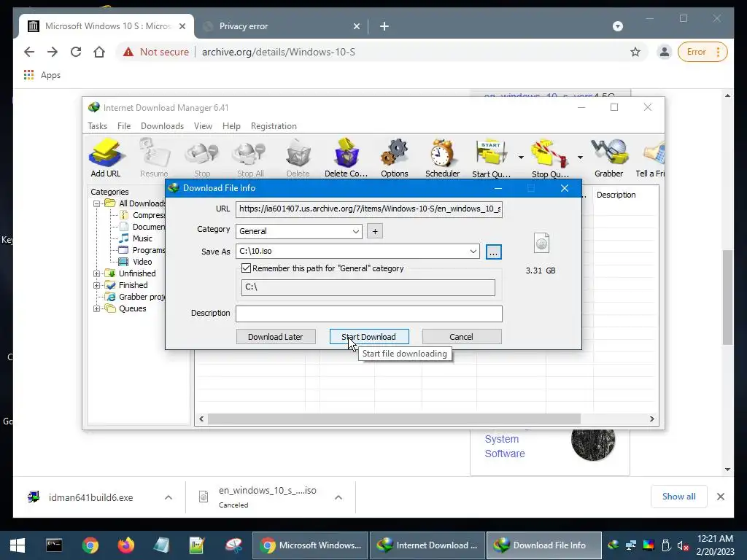The height and width of the screenshot is (560, 747).
Task: Open the Help menu
Action: [231, 126]
